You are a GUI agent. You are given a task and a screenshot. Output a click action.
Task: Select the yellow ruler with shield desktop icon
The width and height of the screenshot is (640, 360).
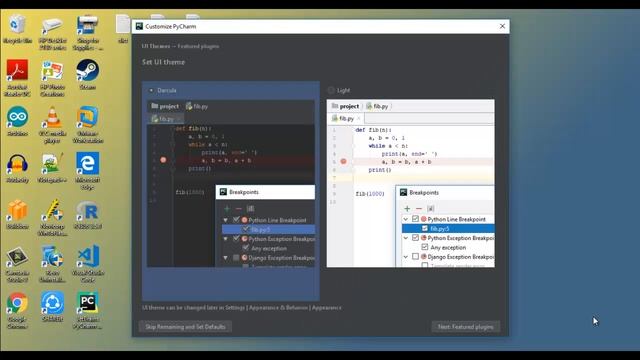52,217
